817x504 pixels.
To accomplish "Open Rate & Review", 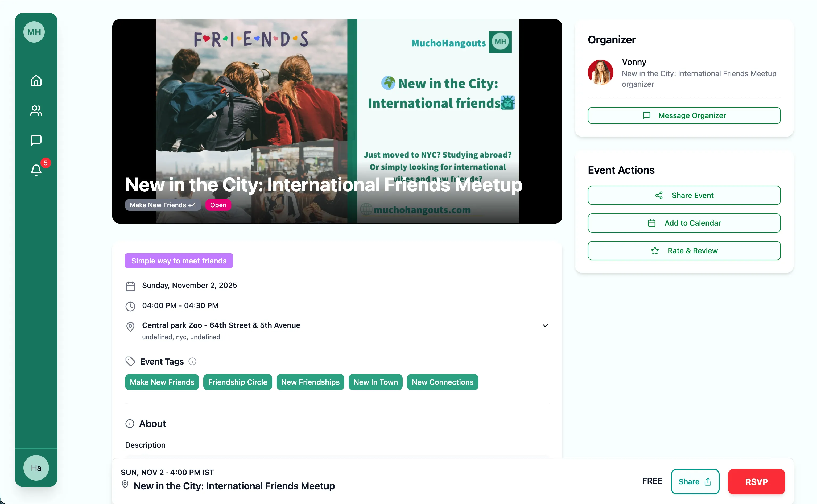I will (684, 250).
